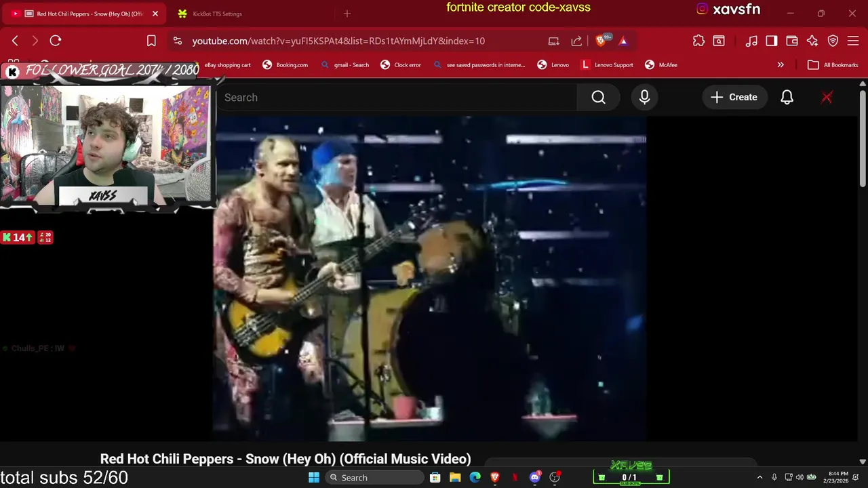Open Microsoft Store from the taskbar
This screenshot has height=488, width=868.
point(435,477)
